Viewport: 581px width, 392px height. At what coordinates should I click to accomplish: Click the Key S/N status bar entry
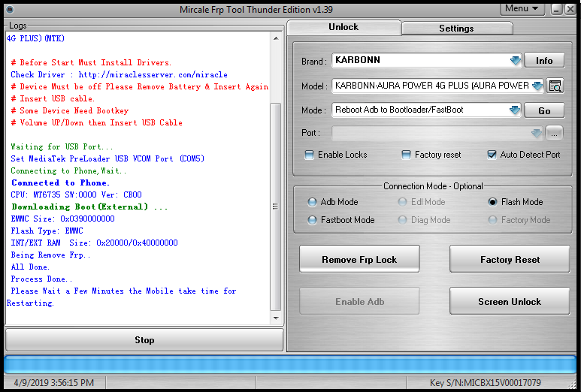pos(485,382)
